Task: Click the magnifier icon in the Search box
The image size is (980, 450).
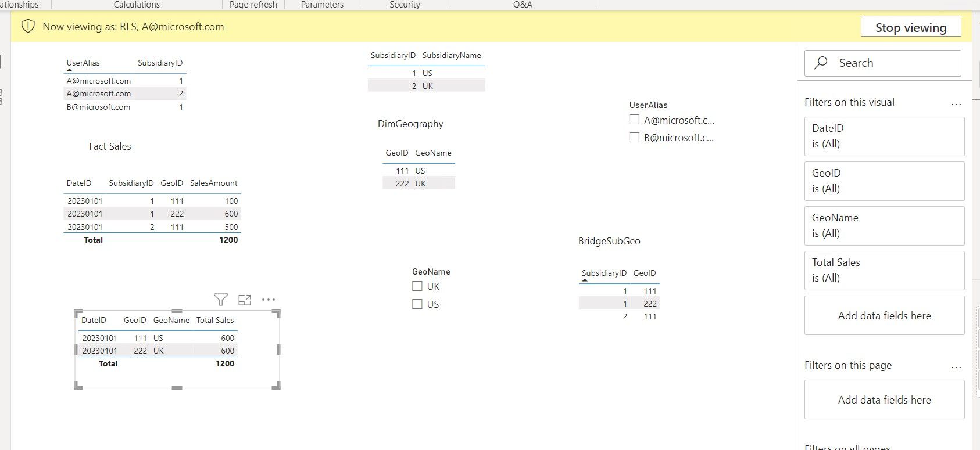Action: (x=821, y=63)
